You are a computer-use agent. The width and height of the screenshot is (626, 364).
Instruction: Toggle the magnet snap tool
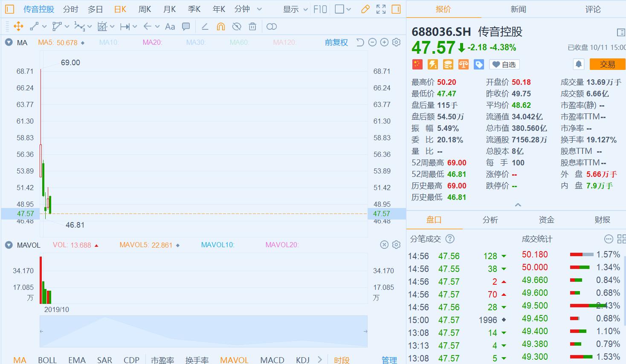220,26
